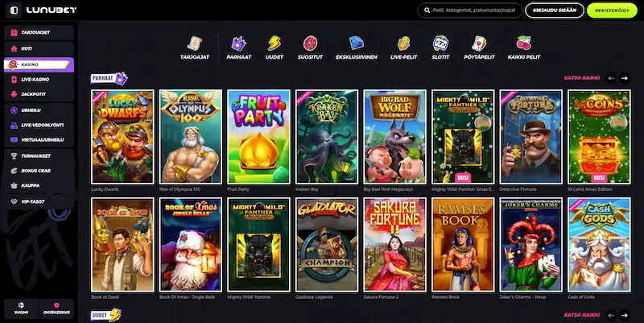
Task: Open the Gladiator Legends game thumbnail
Action: pos(327,245)
